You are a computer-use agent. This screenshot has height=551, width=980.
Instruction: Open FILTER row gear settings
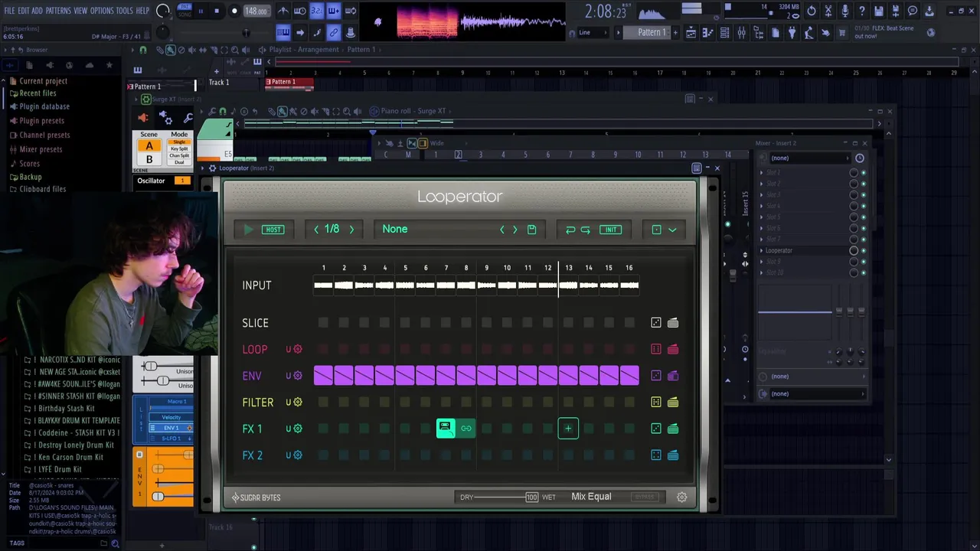pos(298,403)
